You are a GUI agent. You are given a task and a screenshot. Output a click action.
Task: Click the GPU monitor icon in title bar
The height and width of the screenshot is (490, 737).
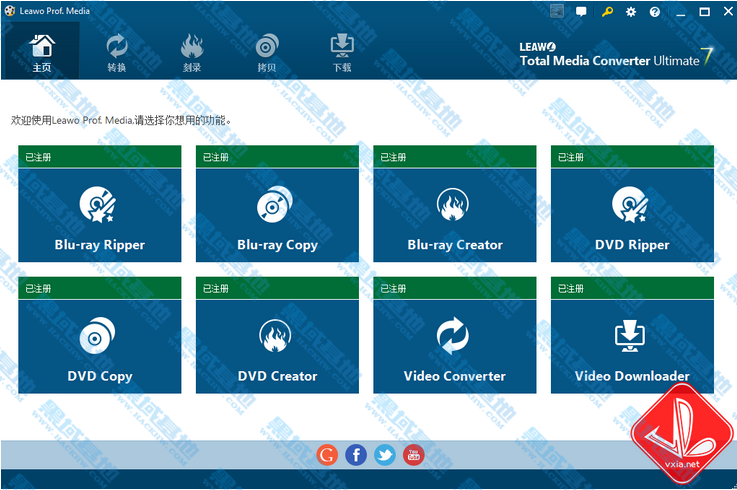coord(557,11)
